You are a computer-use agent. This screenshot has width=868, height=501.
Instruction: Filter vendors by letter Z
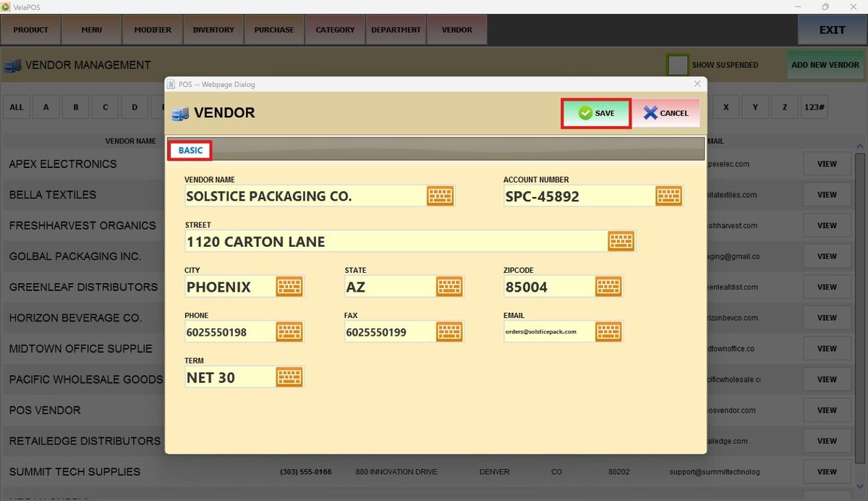click(785, 107)
